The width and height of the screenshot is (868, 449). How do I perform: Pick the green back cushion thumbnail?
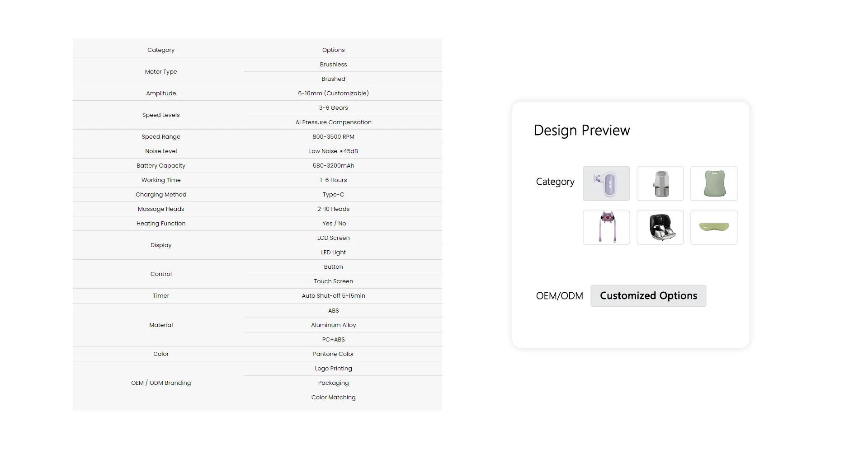pyautogui.click(x=714, y=183)
